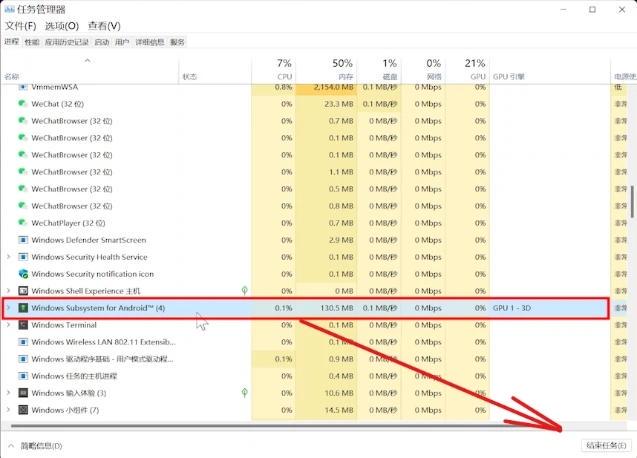Open the 选项(O) menu
The width and height of the screenshot is (637, 458).
pyautogui.click(x=62, y=26)
